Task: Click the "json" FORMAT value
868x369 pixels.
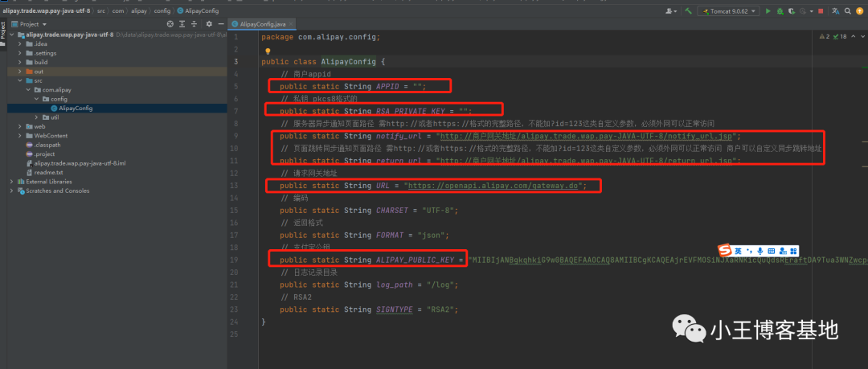Action: tap(433, 235)
